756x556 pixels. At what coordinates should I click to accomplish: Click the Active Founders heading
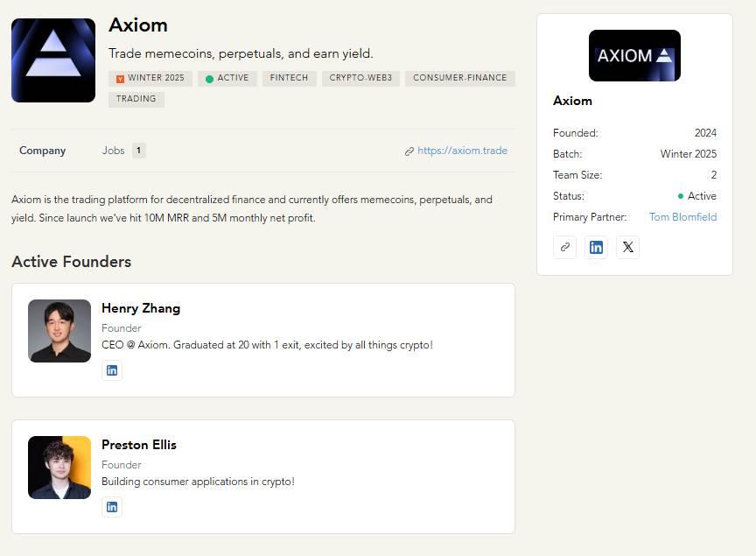pos(72,262)
